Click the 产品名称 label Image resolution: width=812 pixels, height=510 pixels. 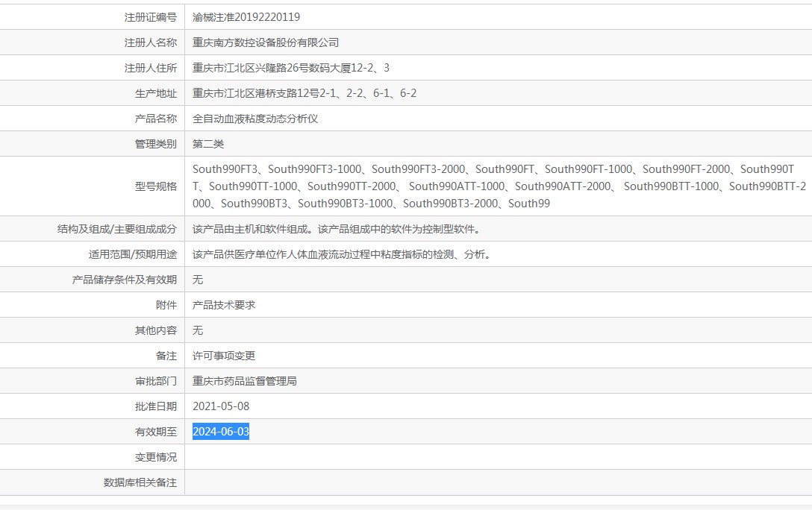155,119
